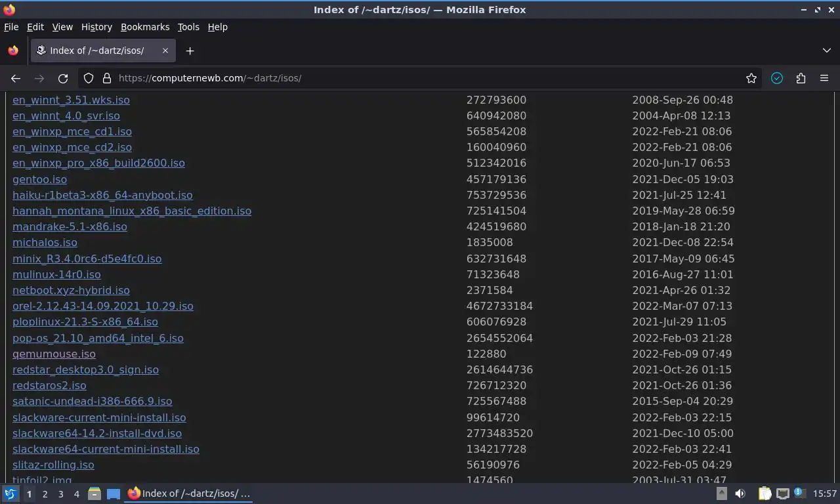Close the Index of /~dartz/isos/ tab
This screenshot has width=840, height=504.
[x=165, y=51]
